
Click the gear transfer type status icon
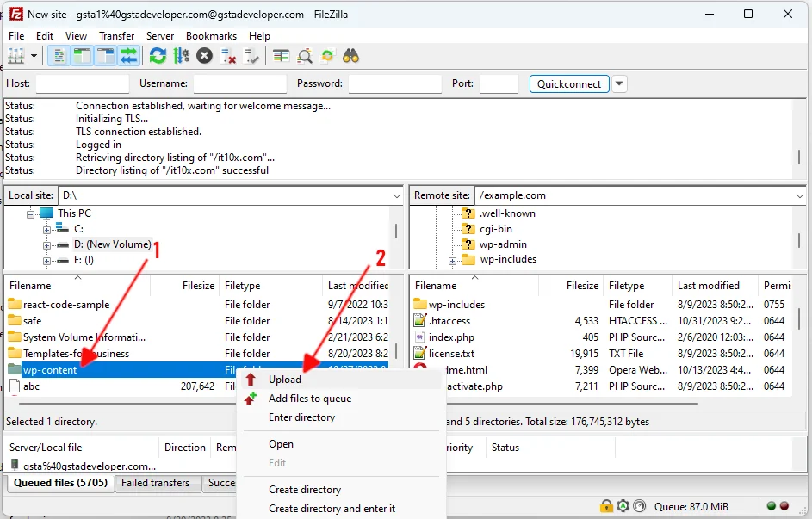[x=623, y=505]
